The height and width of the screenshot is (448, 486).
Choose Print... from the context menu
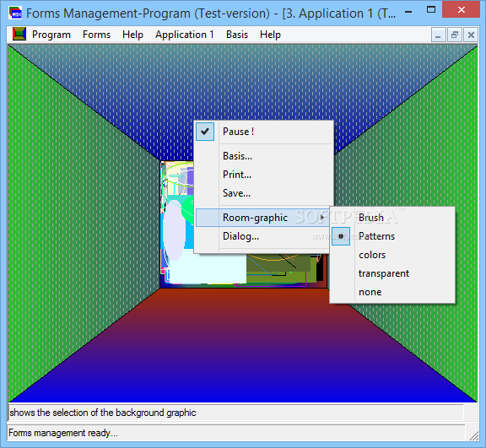(264, 175)
